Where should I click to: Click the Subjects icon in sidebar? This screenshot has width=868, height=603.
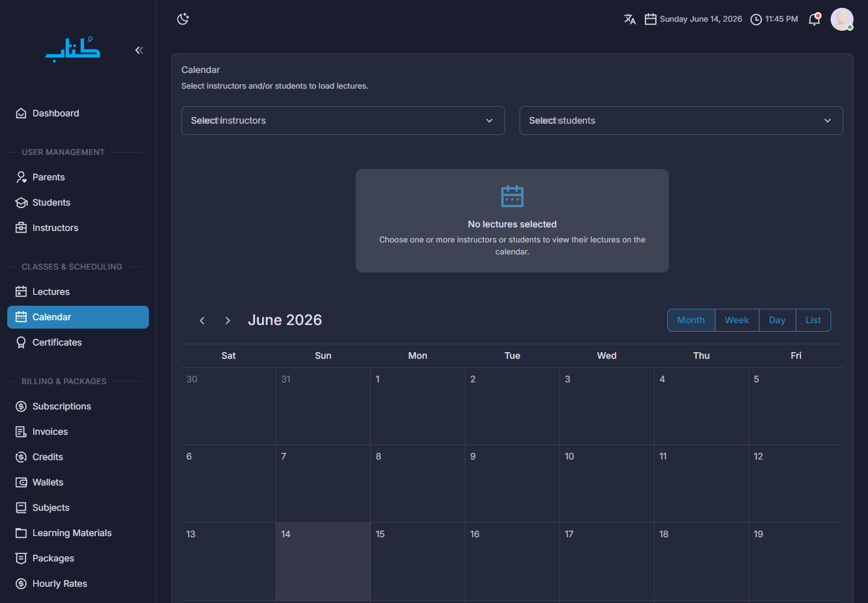[21, 508]
